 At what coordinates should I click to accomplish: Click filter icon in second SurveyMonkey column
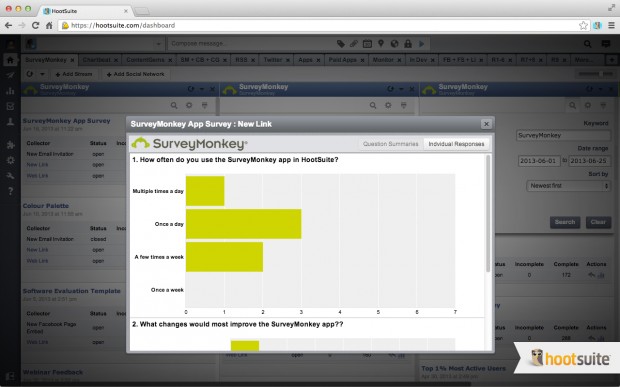coord(403,106)
